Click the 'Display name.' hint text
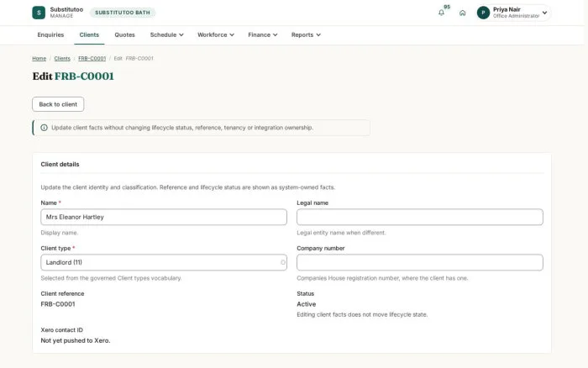Image resolution: width=588 pixels, height=368 pixels. point(60,233)
